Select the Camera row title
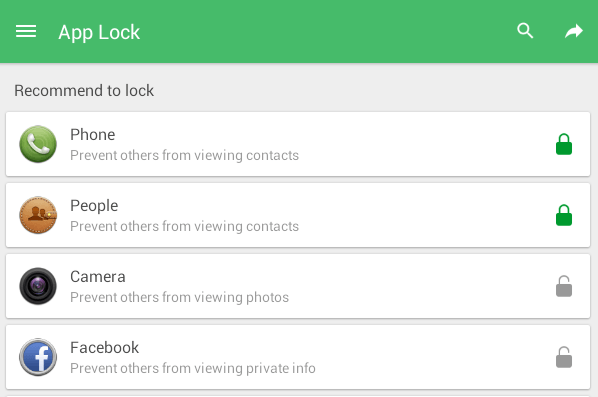Image resolution: width=598 pixels, height=397 pixels. tap(98, 277)
